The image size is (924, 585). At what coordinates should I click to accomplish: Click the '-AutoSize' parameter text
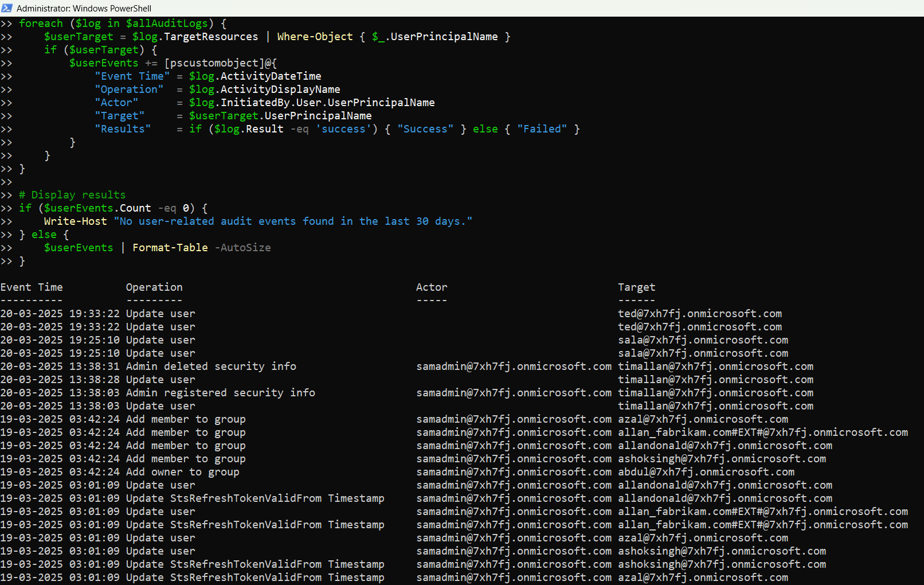point(242,248)
